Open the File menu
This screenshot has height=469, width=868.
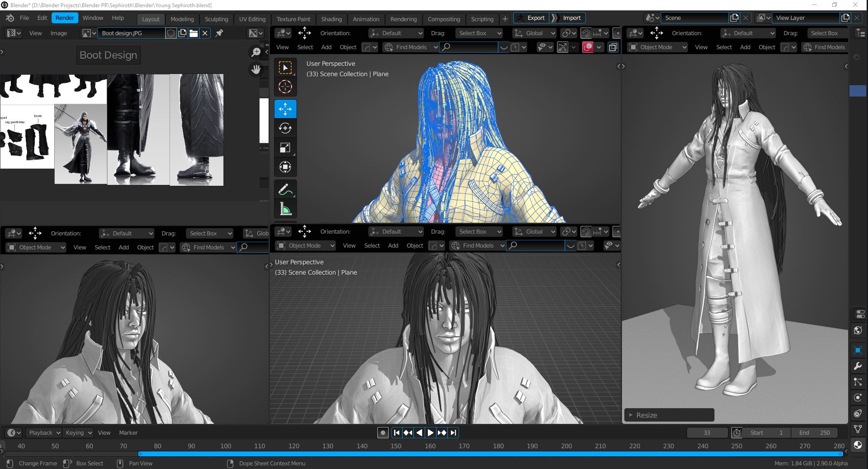(24, 18)
